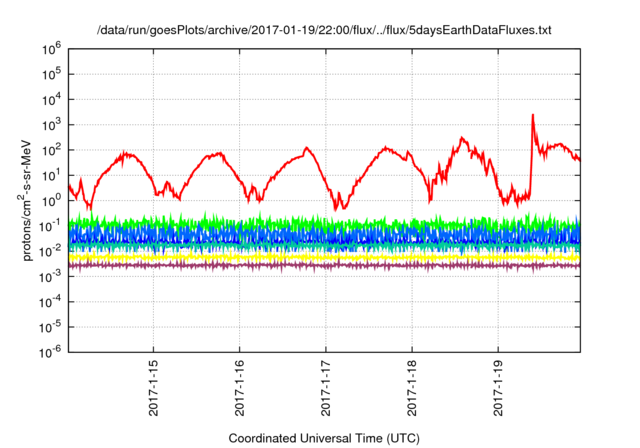Click the 2017-1-16 date label
Screen dimensions: 640x448
pyautogui.click(x=240, y=388)
